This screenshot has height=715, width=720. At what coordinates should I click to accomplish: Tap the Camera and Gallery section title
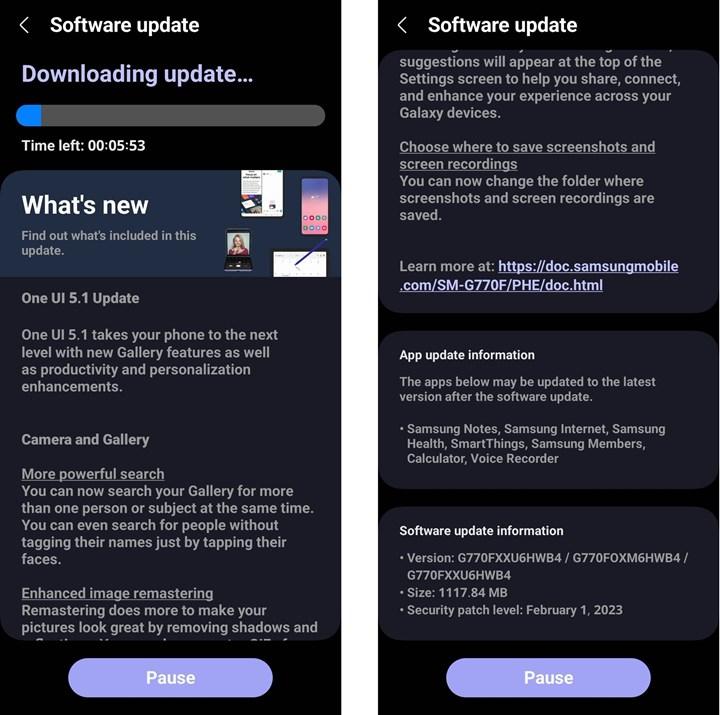[x=85, y=439]
